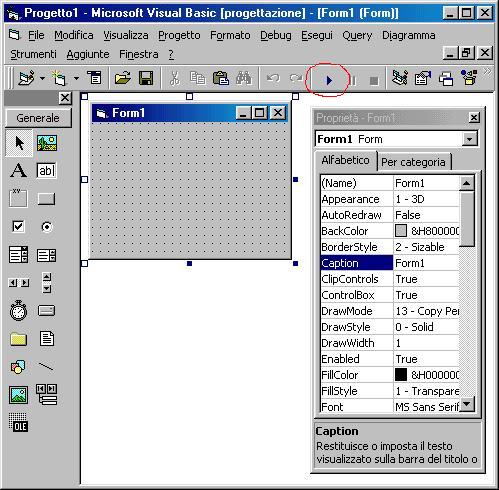The width and height of the screenshot is (499, 490).
Task: Open the Menu Editor toolbar icon
Action: click(x=94, y=77)
